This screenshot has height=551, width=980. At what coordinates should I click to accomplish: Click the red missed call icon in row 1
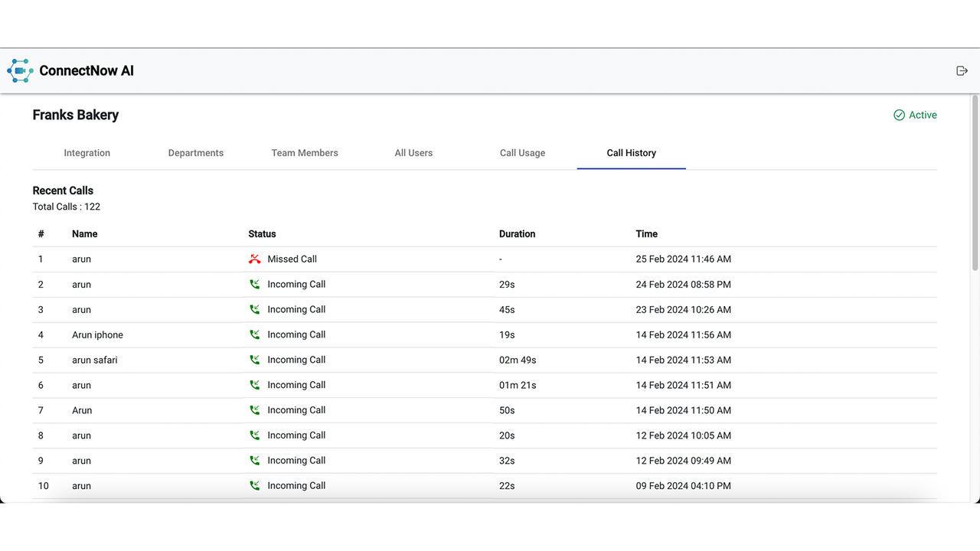coord(255,259)
